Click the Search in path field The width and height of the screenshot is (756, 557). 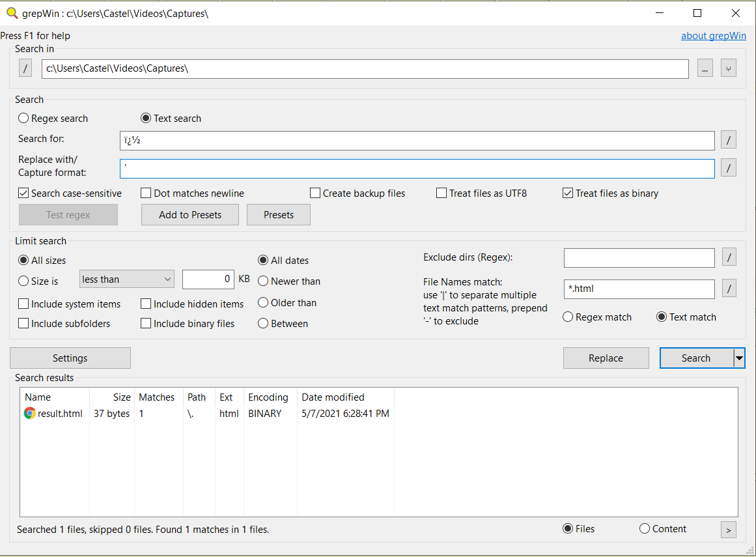(365, 68)
